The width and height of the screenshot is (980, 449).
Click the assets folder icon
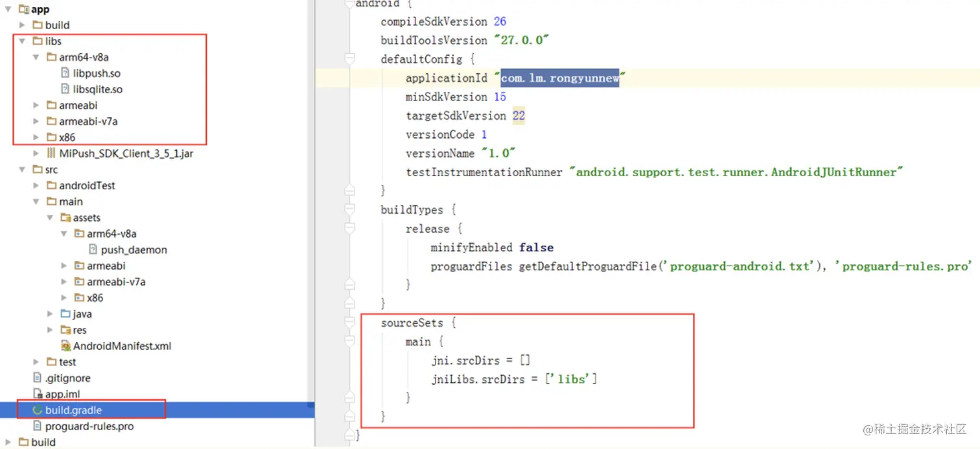click(65, 218)
